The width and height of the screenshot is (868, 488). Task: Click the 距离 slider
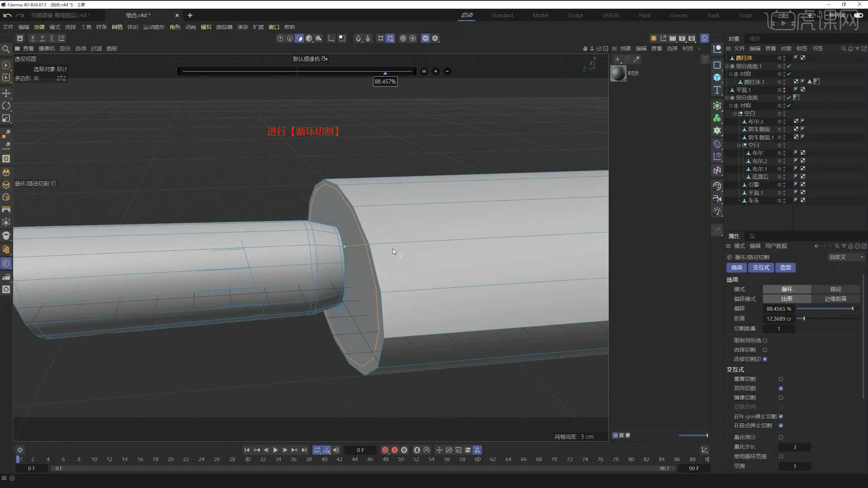pyautogui.click(x=828, y=319)
